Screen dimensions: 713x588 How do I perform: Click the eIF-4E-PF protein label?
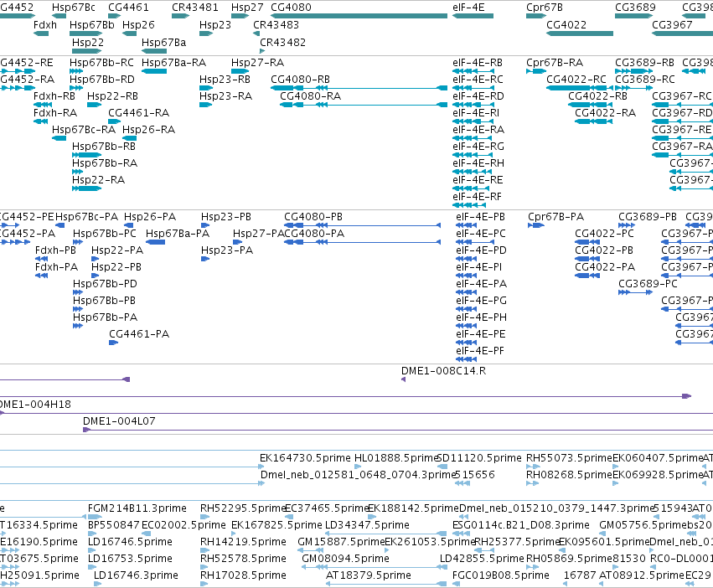[x=480, y=351]
